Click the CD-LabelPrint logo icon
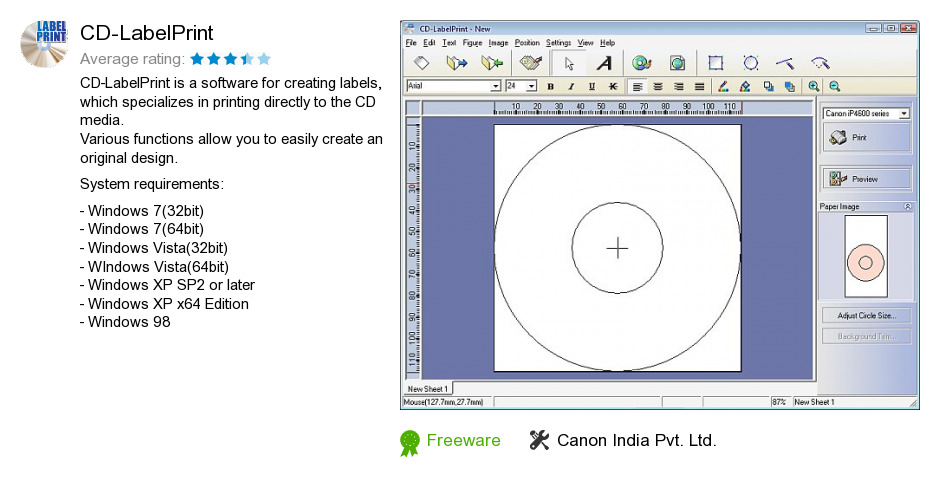 click(x=43, y=44)
